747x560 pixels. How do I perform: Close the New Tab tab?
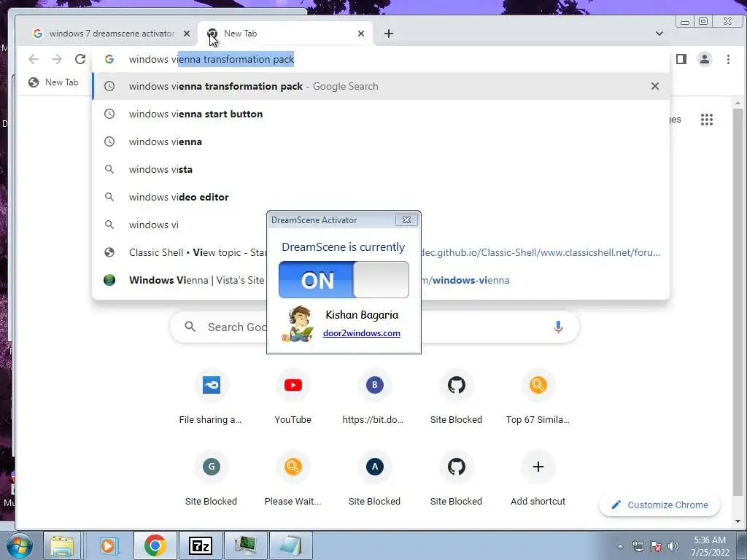361,34
